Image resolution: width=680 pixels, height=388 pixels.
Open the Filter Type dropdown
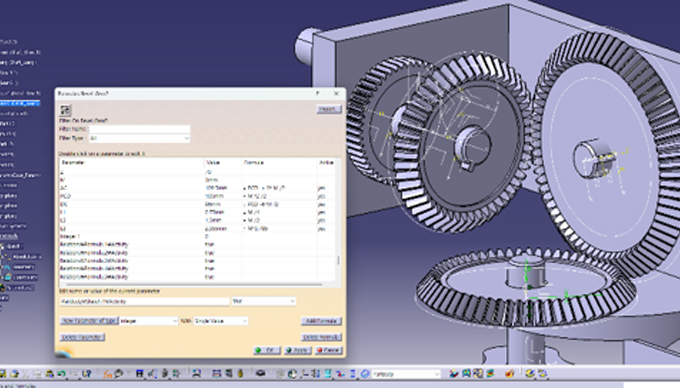click(x=139, y=138)
